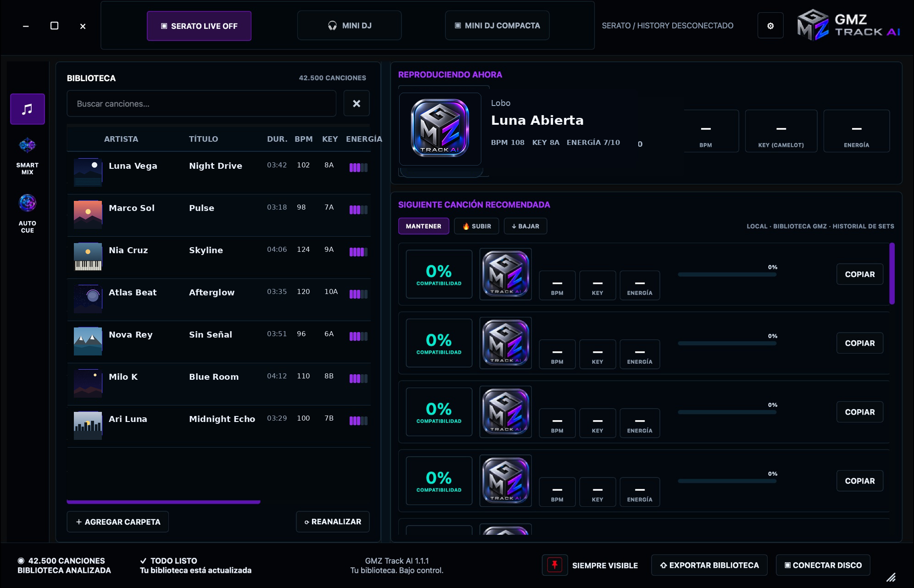
Task: Click Milo K's track cover thumbnail
Action: (88, 383)
